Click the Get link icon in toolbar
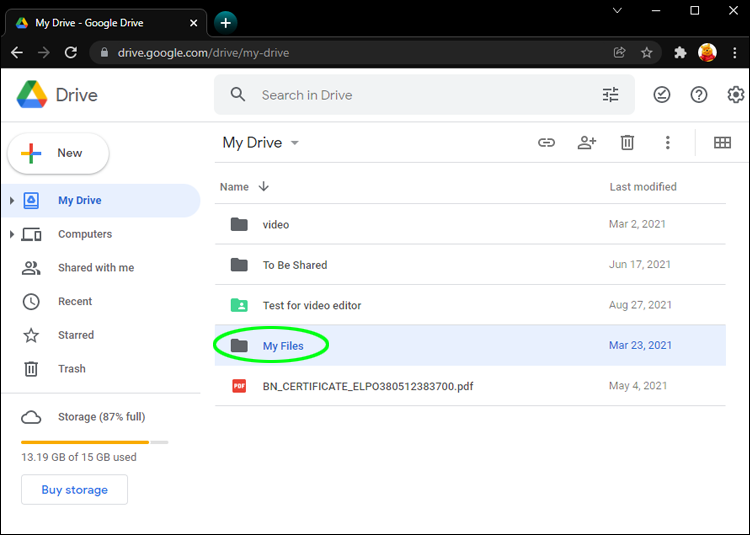The width and height of the screenshot is (750, 535). [x=546, y=143]
